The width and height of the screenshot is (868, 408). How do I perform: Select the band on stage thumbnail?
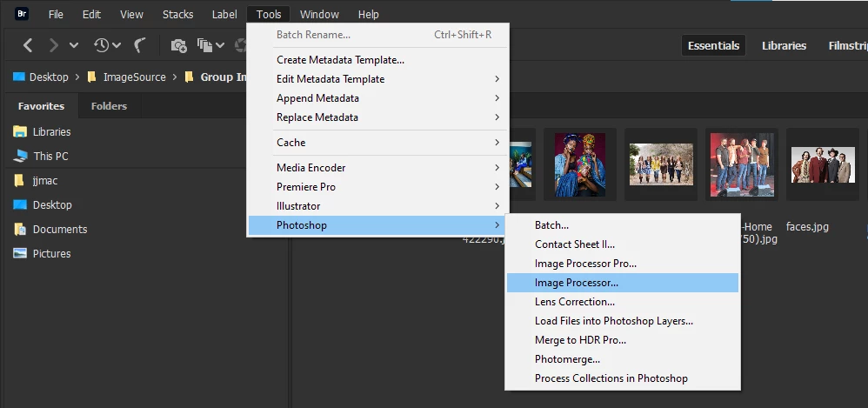click(742, 164)
